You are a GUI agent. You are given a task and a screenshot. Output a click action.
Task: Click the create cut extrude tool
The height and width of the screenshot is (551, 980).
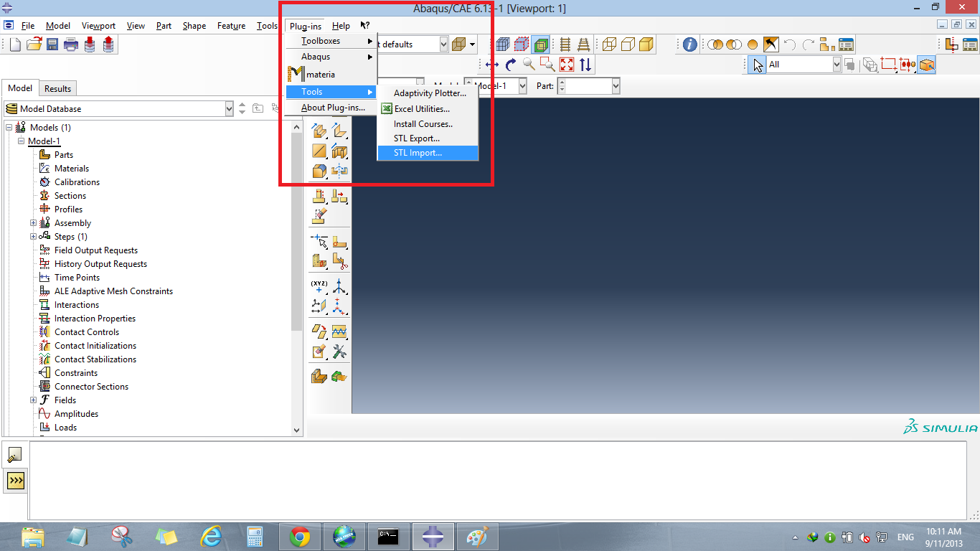click(x=339, y=152)
